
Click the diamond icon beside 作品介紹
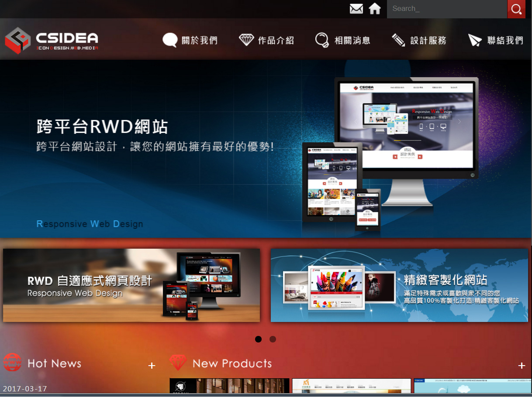tap(246, 40)
